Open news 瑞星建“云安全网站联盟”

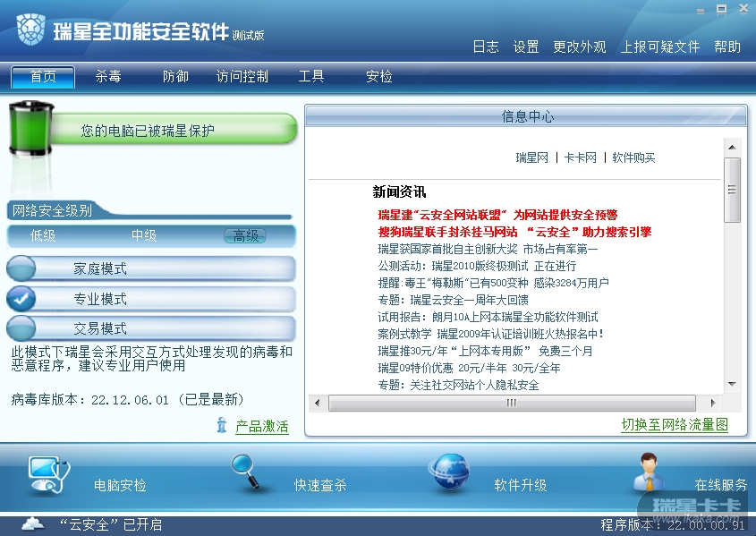497,215
